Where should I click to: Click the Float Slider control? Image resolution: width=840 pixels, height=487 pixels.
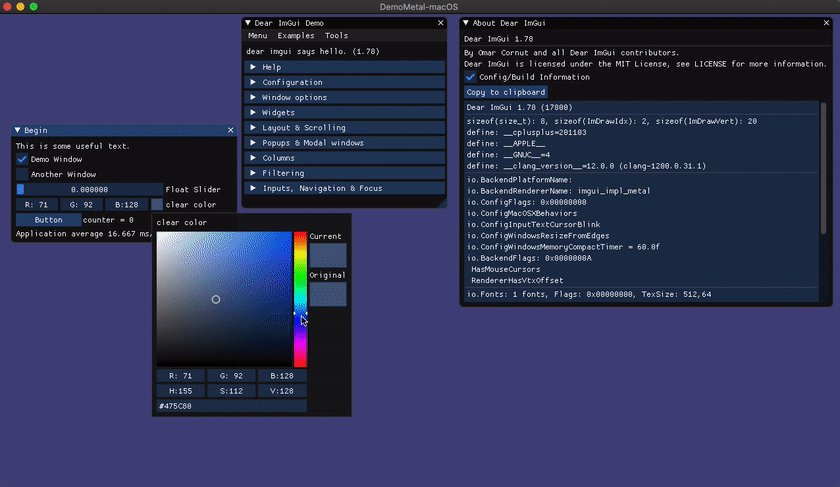[x=89, y=189]
